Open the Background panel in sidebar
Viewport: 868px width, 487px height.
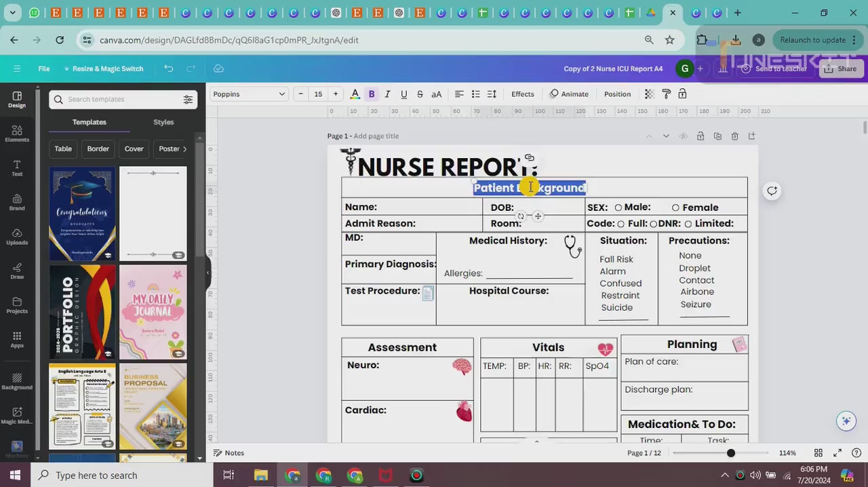coord(17,381)
